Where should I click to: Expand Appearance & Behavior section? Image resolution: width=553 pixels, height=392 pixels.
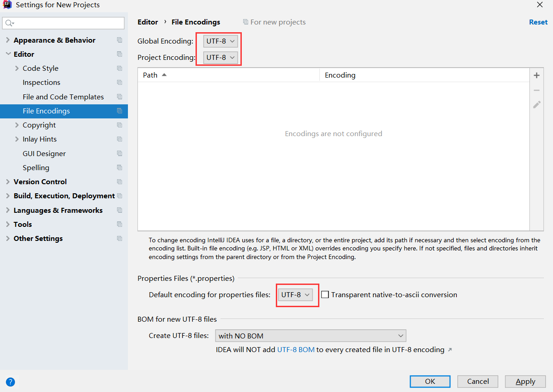coord(8,40)
